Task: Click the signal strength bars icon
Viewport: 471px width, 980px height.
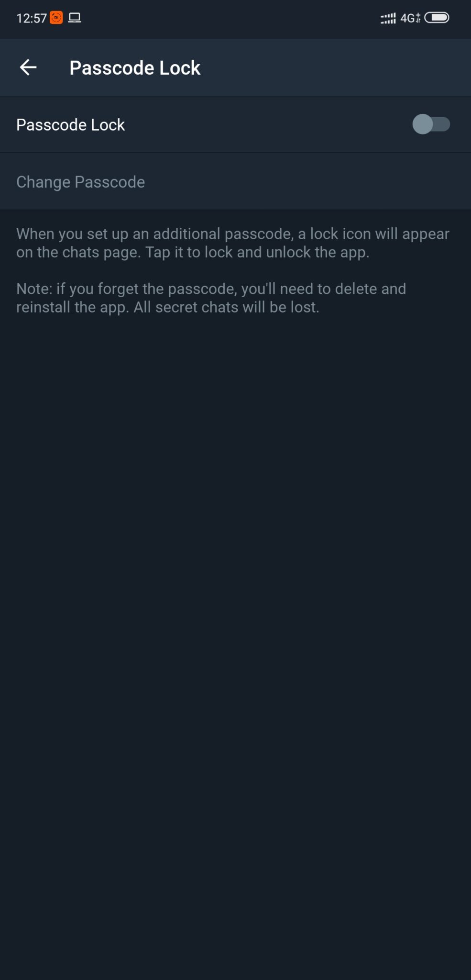Action: point(388,18)
